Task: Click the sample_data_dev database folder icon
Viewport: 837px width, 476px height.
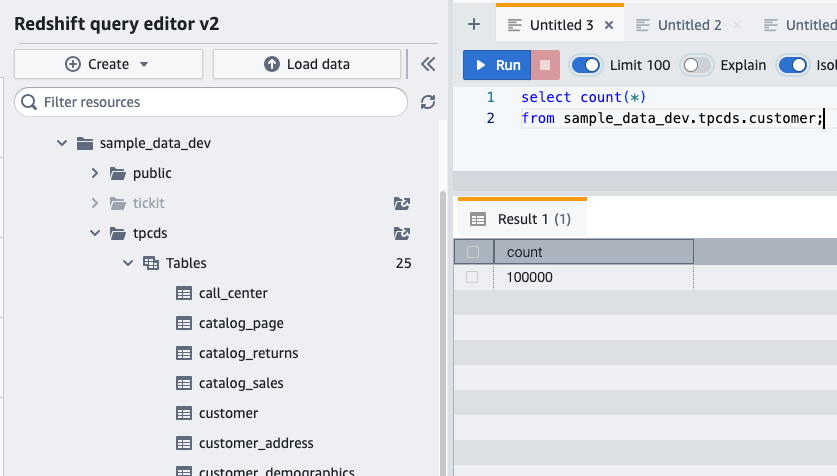Action: click(85, 143)
